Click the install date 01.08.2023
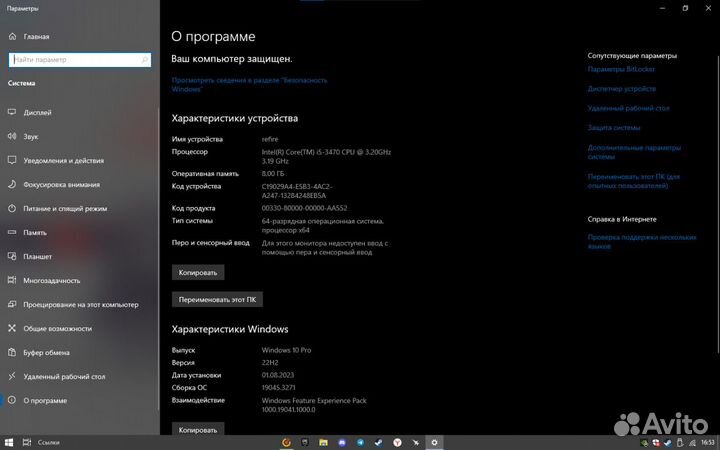 (278, 375)
